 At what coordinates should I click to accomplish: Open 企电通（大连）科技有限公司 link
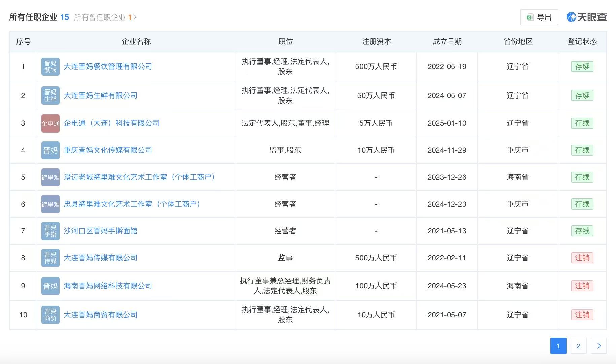point(111,123)
